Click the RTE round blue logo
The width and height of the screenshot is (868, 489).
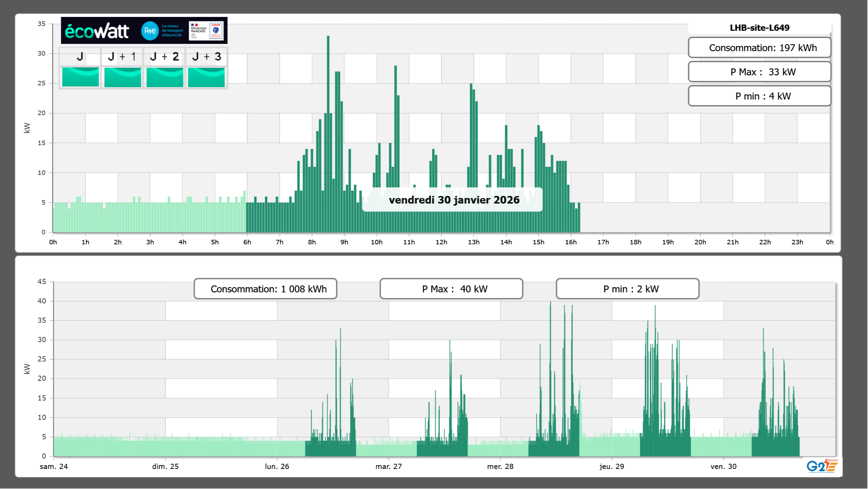(x=150, y=31)
